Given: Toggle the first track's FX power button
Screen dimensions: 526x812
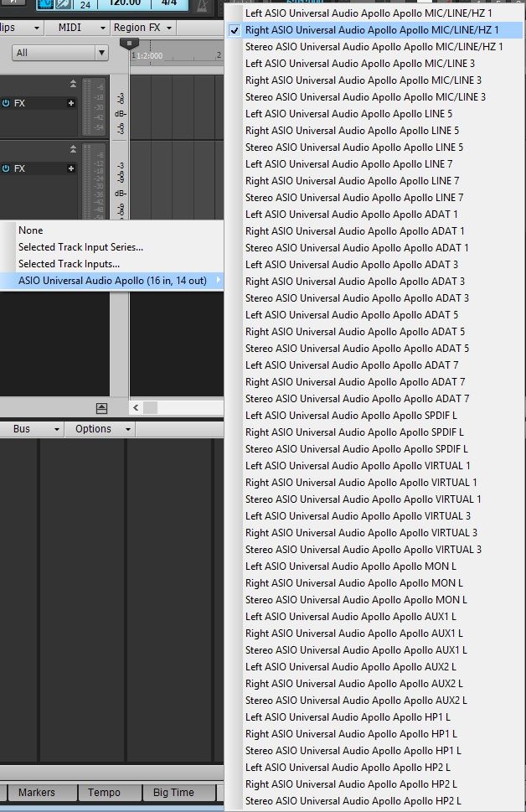Looking at the screenshot, I should (6, 103).
